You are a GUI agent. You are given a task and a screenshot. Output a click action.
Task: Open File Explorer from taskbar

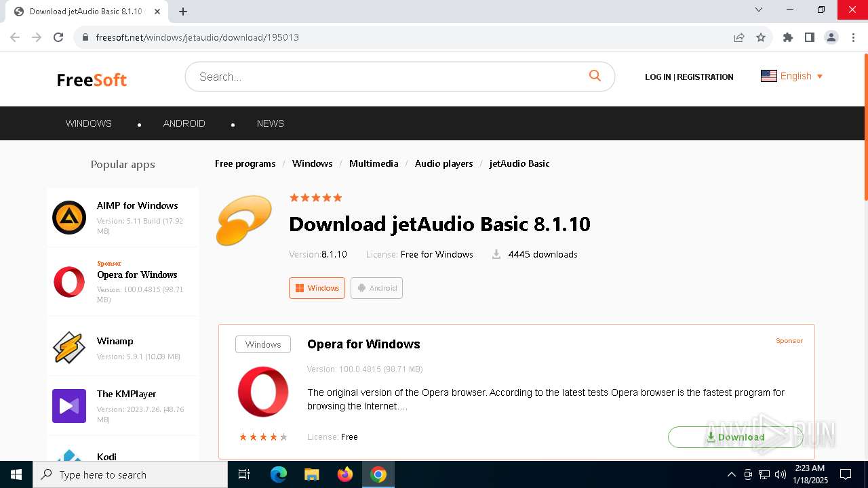click(x=312, y=474)
